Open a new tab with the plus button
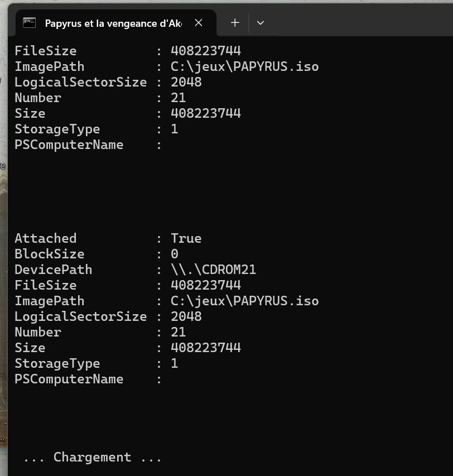Viewport: 453px width, 476px height. click(235, 23)
